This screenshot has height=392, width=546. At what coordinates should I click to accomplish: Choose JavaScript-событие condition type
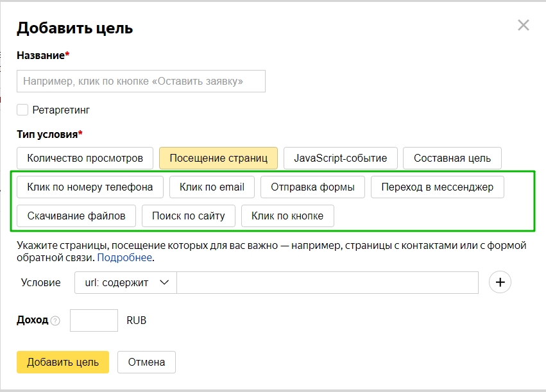[341, 158]
